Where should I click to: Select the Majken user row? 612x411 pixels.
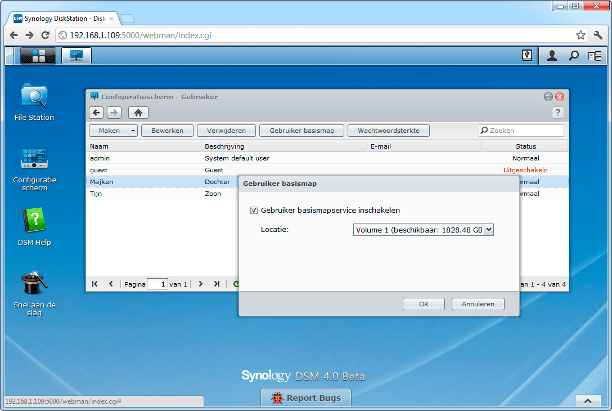tap(162, 181)
